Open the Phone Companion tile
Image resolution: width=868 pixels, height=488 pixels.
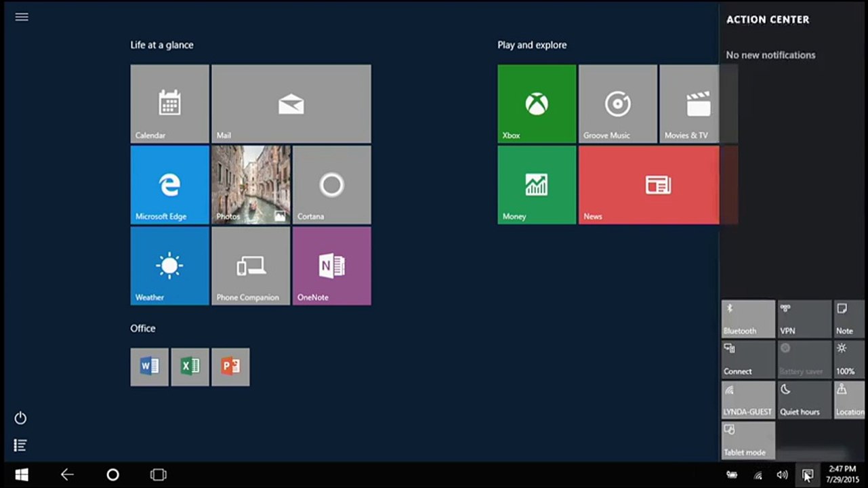tap(251, 266)
